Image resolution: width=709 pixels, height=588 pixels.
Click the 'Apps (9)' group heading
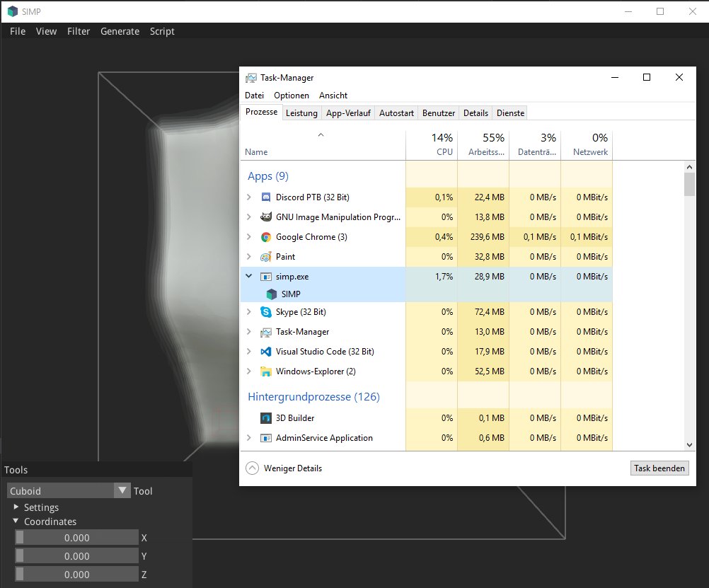(x=268, y=176)
